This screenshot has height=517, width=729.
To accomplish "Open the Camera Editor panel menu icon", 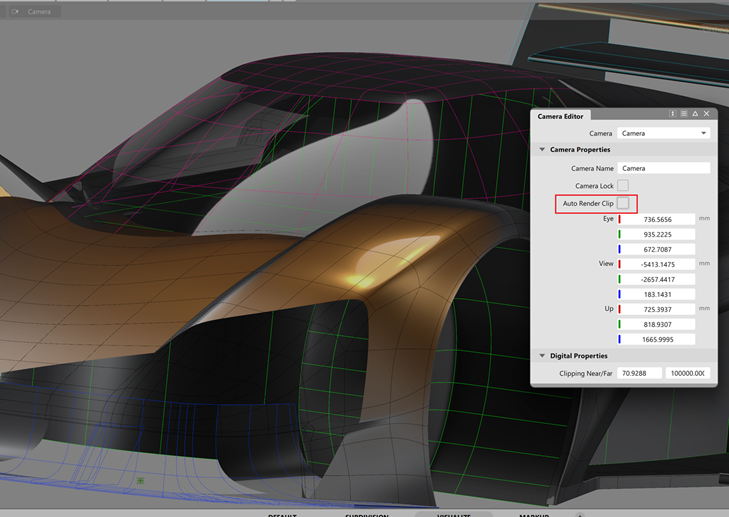I will [684, 114].
